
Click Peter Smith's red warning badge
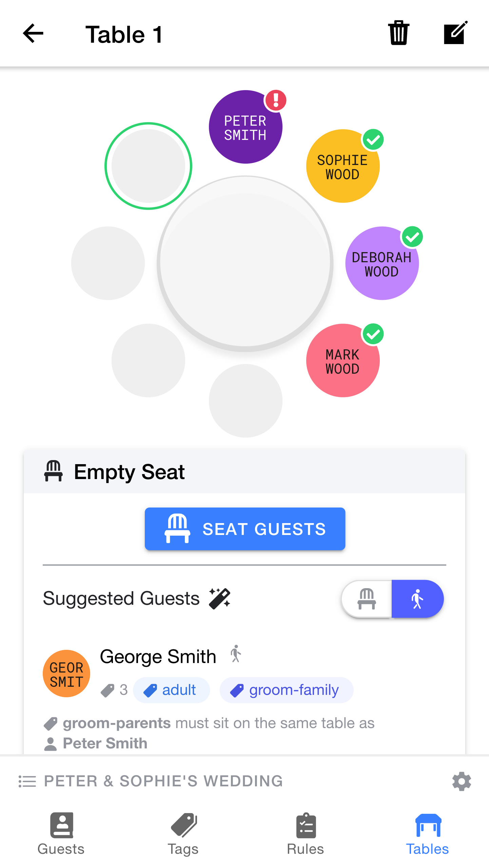tap(276, 100)
